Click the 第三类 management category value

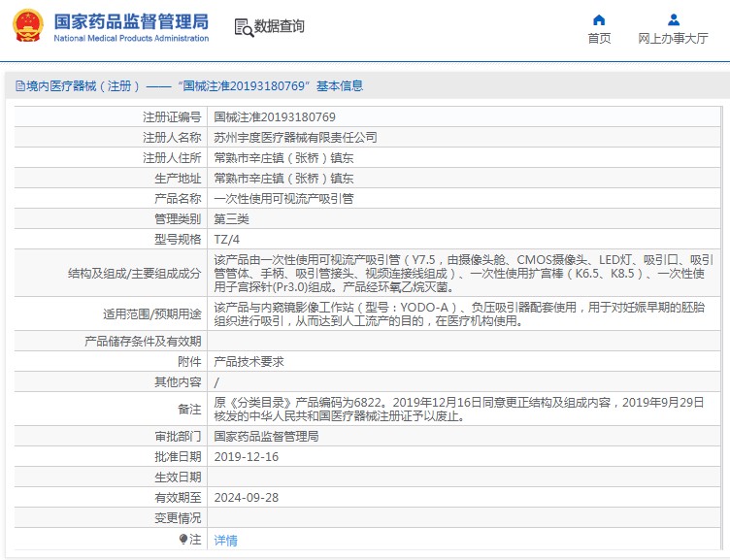[231, 218]
